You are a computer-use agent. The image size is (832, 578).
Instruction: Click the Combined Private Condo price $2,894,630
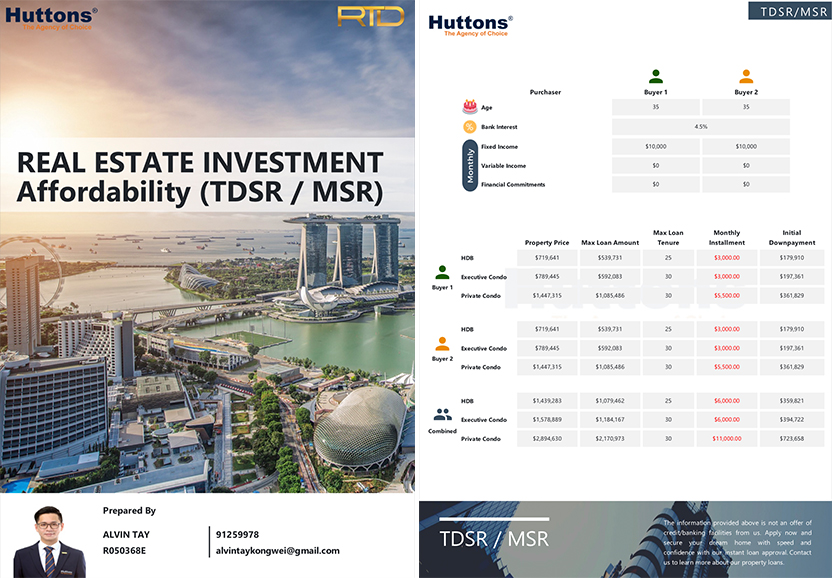click(x=547, y=438)
